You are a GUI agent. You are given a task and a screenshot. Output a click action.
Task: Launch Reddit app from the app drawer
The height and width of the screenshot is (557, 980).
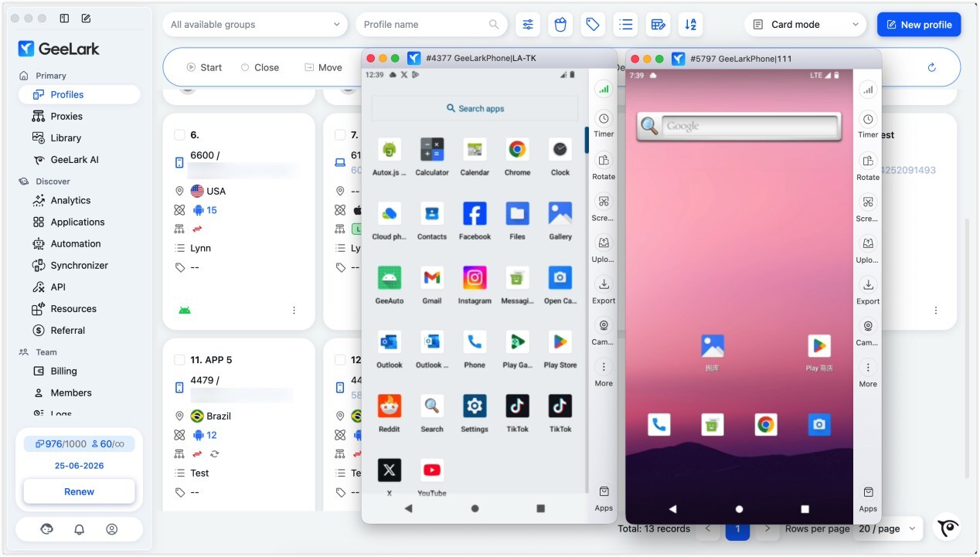389,407
